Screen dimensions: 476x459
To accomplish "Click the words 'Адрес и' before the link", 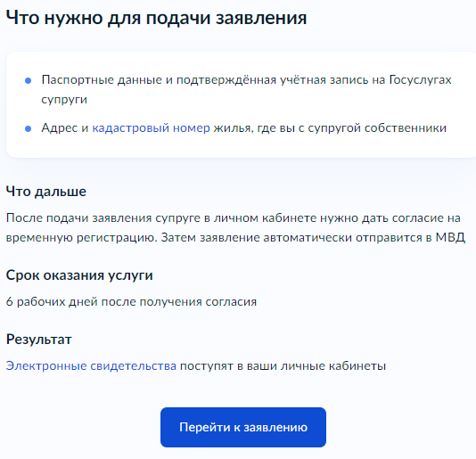I will point(65,127).
